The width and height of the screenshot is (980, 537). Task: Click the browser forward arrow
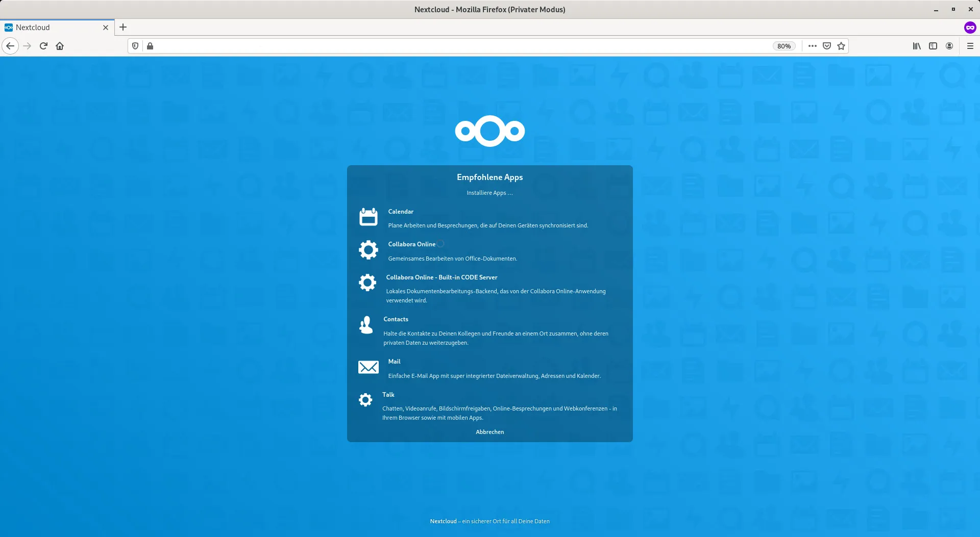(27, 46)
